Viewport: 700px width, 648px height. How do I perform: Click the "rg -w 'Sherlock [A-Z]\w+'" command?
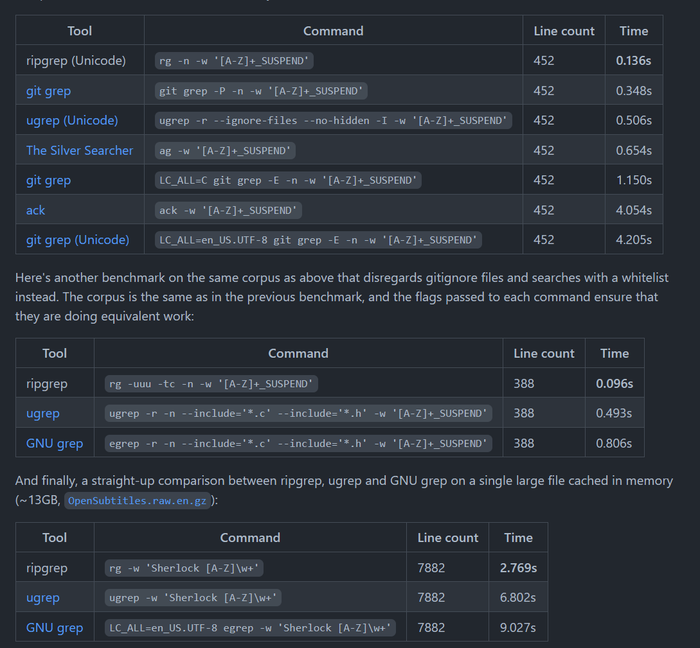186,567
